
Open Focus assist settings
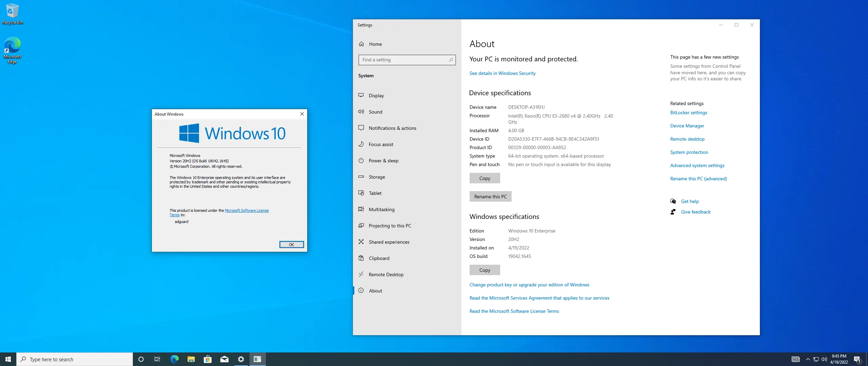coord(380,144)
